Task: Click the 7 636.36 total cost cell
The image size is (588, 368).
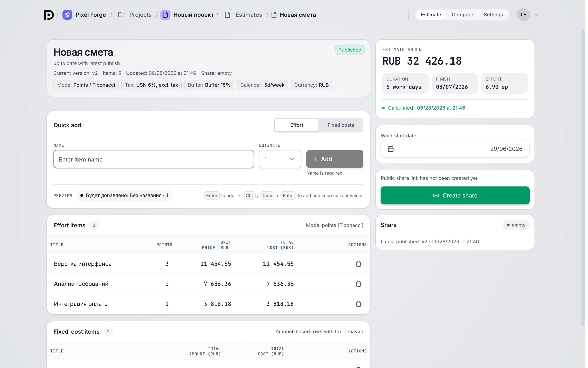Action: 280,284
